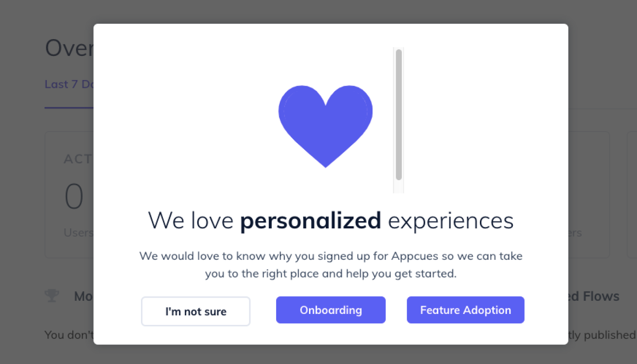Select the Onboarding button
Screen dimensions: 637x364
click(331, 310)
